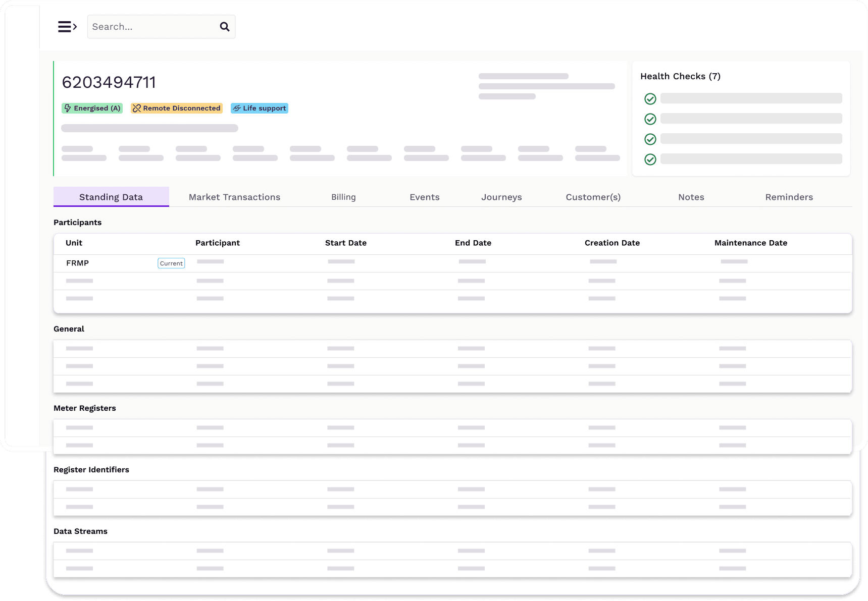Click the wave icon on the Life support badge
Image resolution: width=868 pixels, height=601 pixels.
tap(237, 108)
